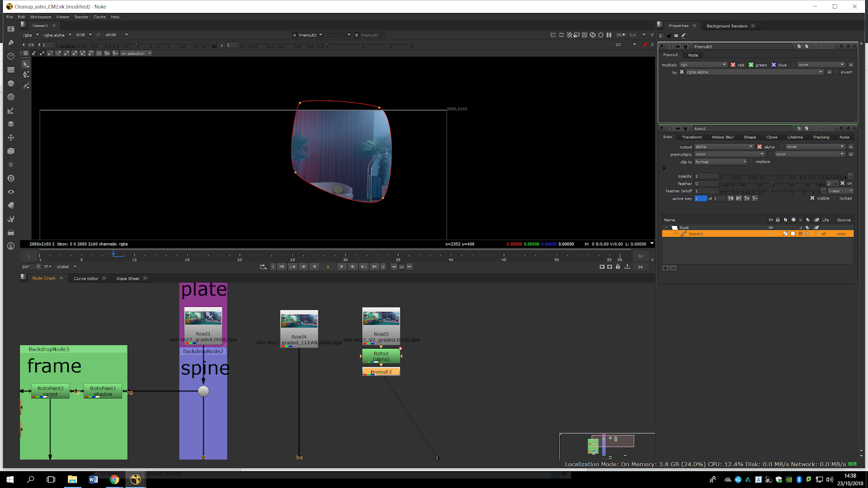Toggle Root layer visibility eye
Image resolution: width=868 pixels, height=488 pixels.
(x=770, y=228)
